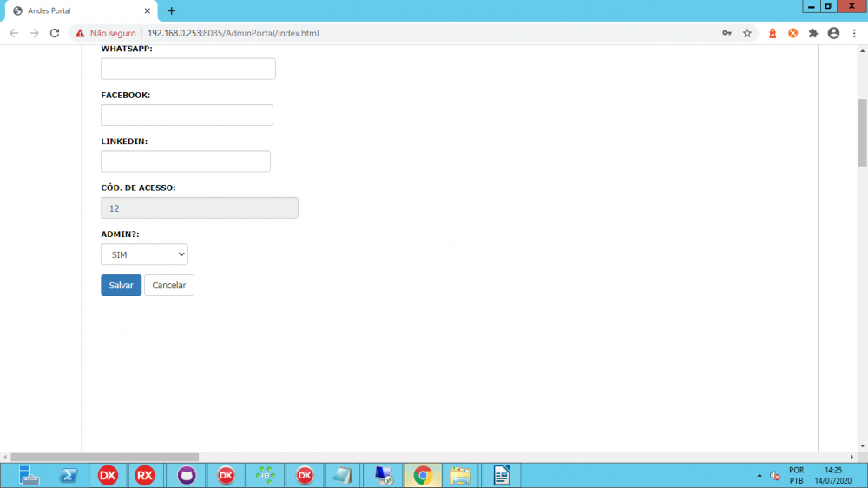Screen dimensions: 868x488
Task: Reload the page with the refresh icon
Action: pos(55,33)
